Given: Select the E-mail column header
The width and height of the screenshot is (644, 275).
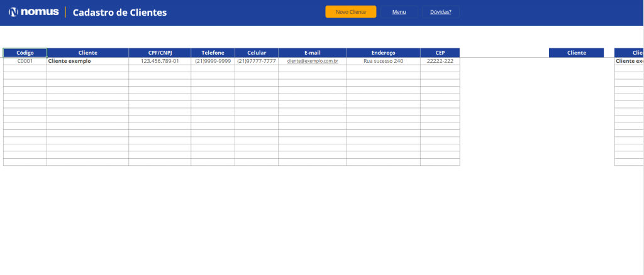Looking at the screenshot, I should pyautogui.click(x=313, y=53).
